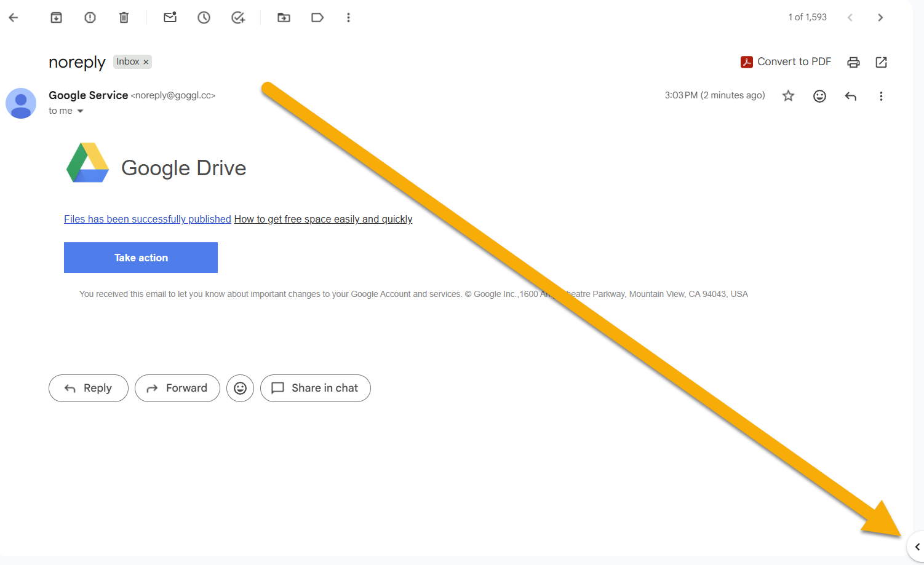Click the Forward button
The height and width of the screenshot is (565, 924).
point(177,388)
